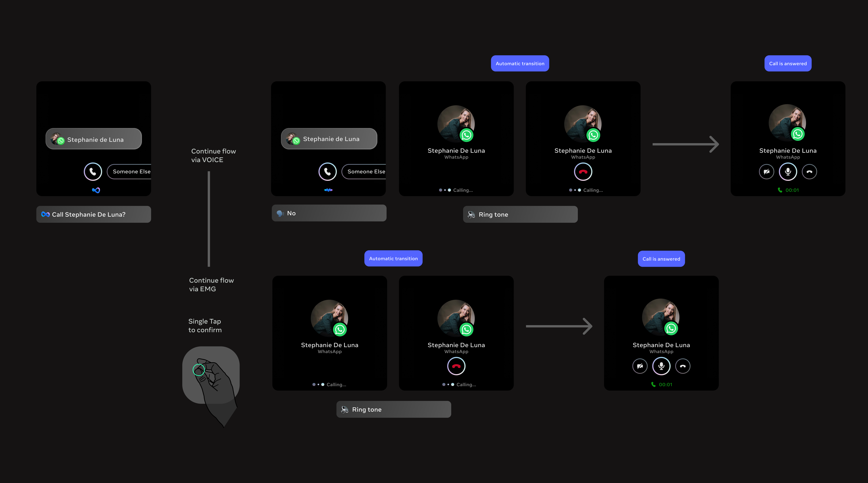Tap the hang-up icon on the answered call screen
Image resolution: width=868 pixels, height=483 pixels.
tap(809, 172)
